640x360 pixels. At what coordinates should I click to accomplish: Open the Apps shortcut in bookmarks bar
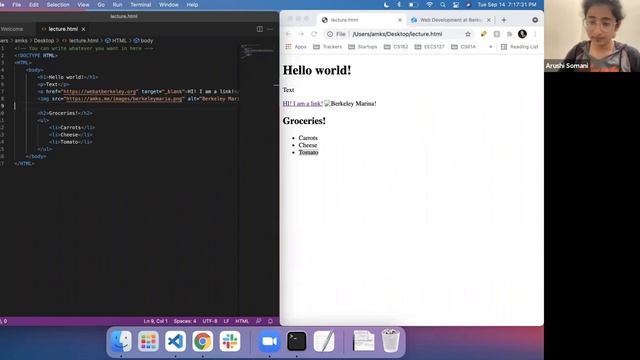pyautogui.click(x=296, y=47)
